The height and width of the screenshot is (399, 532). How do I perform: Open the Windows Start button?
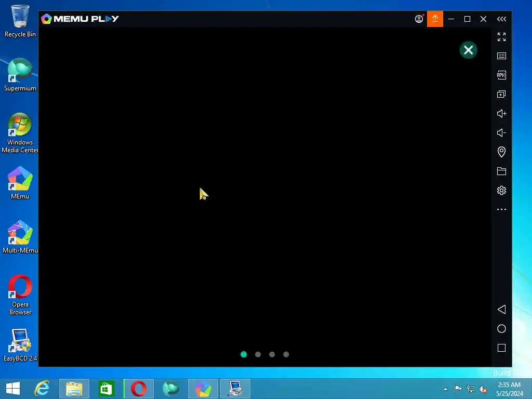coord(13,389)
